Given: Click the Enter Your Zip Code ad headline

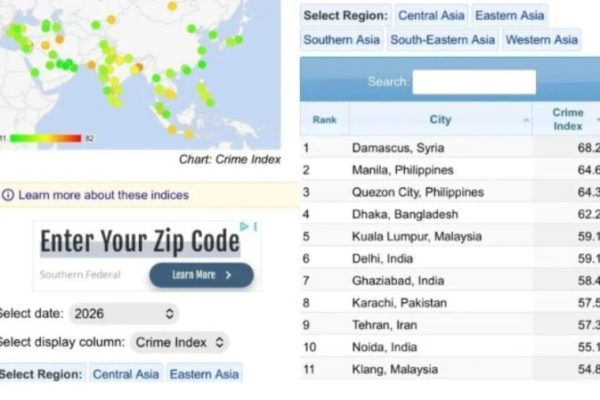Looking at the screenshot, I should point(140,241).
